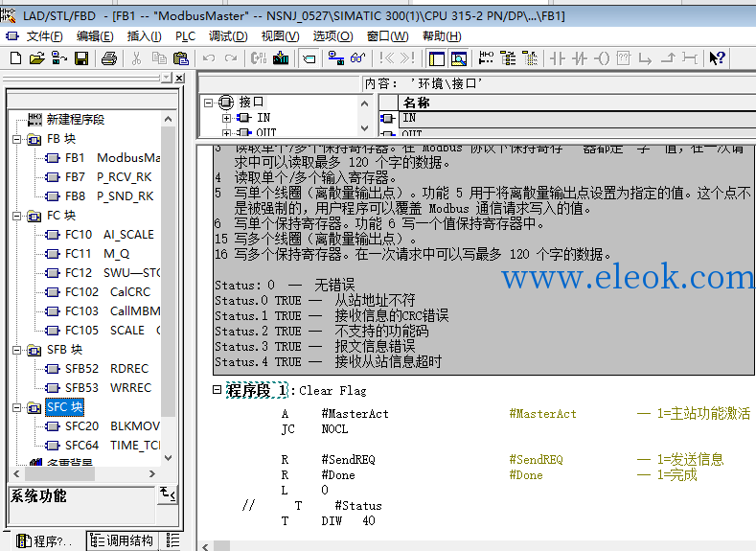
Task: Open the 插入(I) menu
Action: [144, 36]
